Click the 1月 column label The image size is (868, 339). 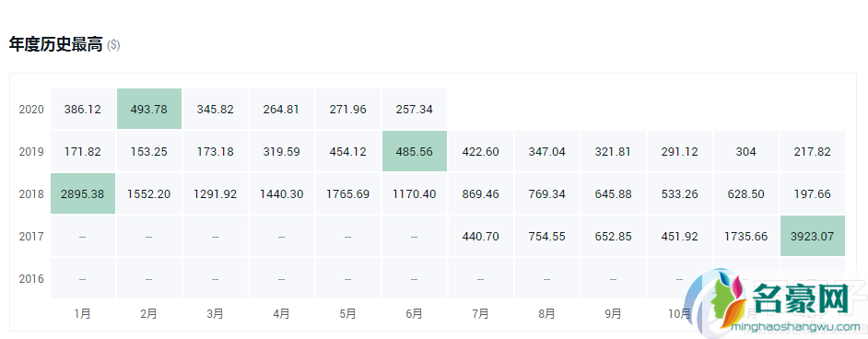pyautogui.click(x=83, y=314)
